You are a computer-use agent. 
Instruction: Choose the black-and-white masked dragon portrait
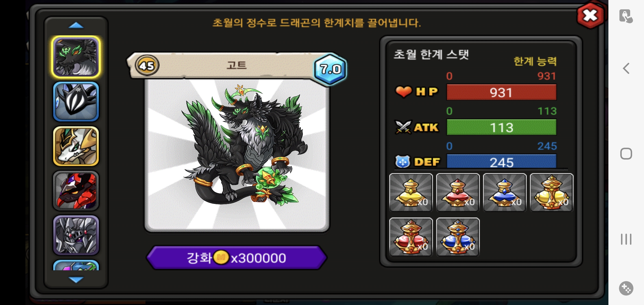tap(76, 102)
